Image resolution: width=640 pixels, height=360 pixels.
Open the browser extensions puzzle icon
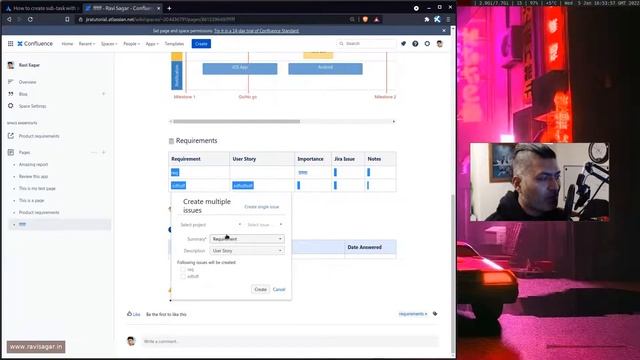[427, 19]
